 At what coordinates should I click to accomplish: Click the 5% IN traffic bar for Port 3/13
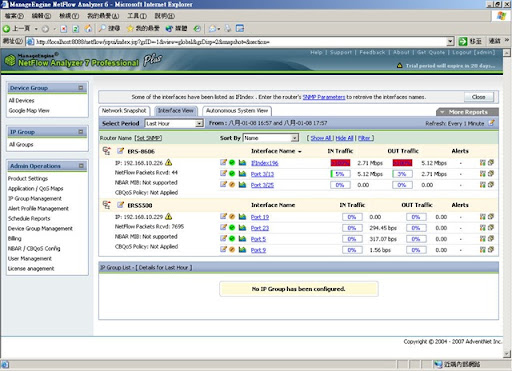pos(340,174)
